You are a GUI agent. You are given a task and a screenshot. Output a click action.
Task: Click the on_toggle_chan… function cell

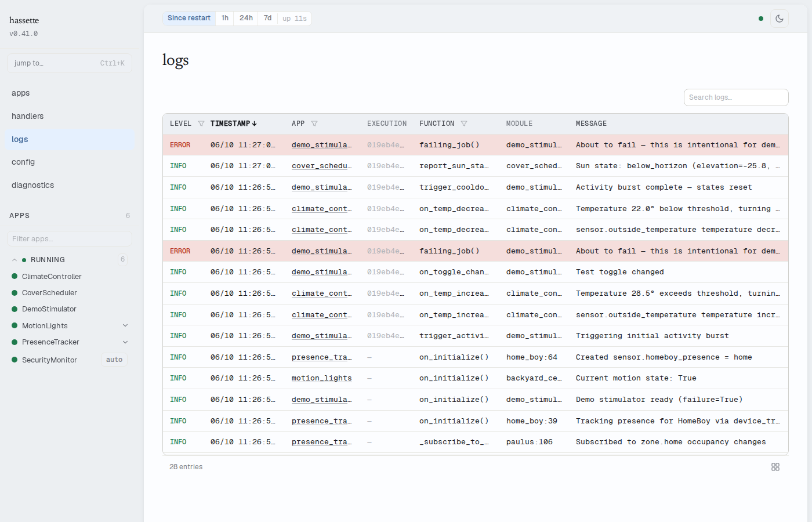(454, 272)
